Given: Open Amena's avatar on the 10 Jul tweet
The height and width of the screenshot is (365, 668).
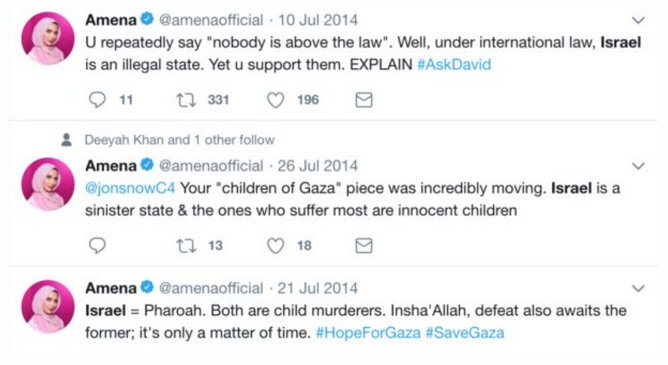Looking at the screenshot, I should tap(48, 38).
